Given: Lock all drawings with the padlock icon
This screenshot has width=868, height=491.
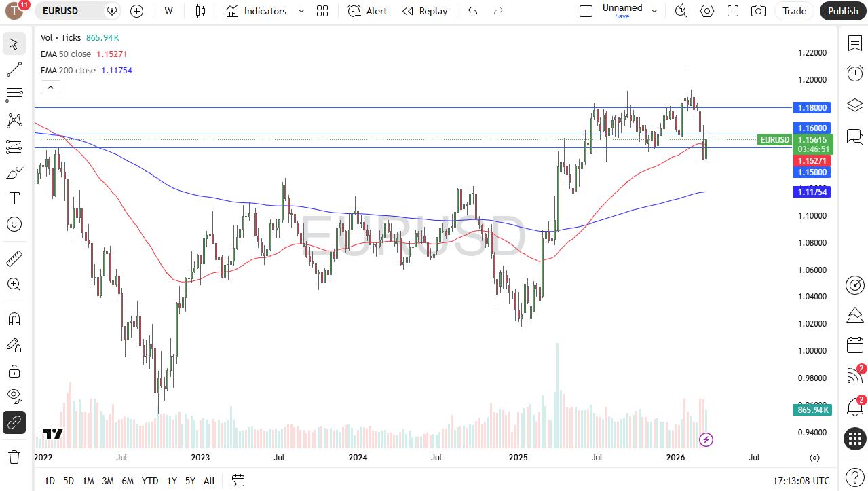Looking at the screenshot, I should point(14,370).
